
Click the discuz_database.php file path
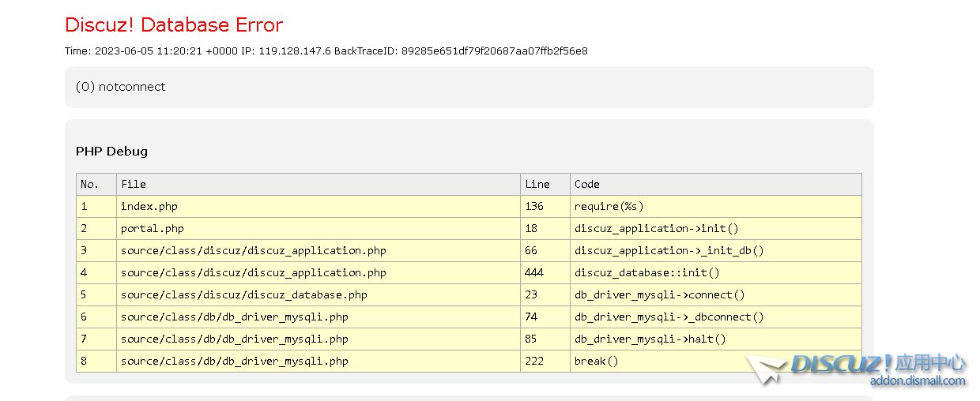click(244, 295)
